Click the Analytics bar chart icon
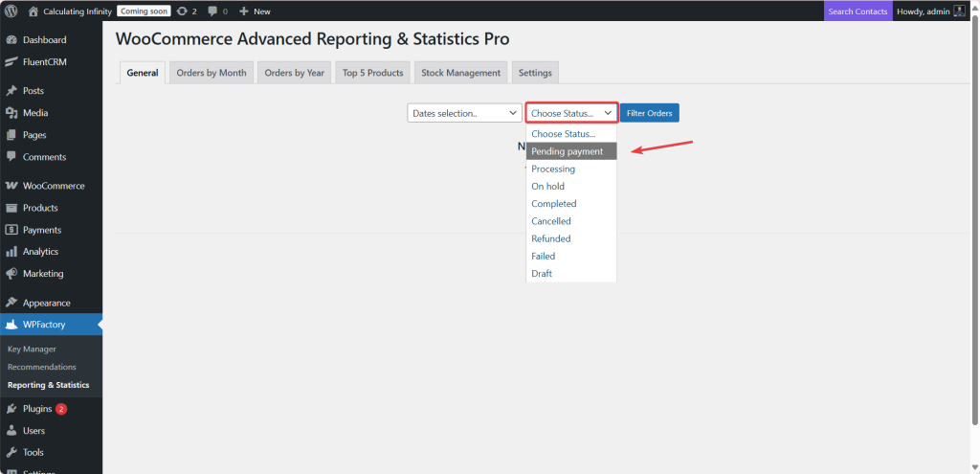 [11, 252]
